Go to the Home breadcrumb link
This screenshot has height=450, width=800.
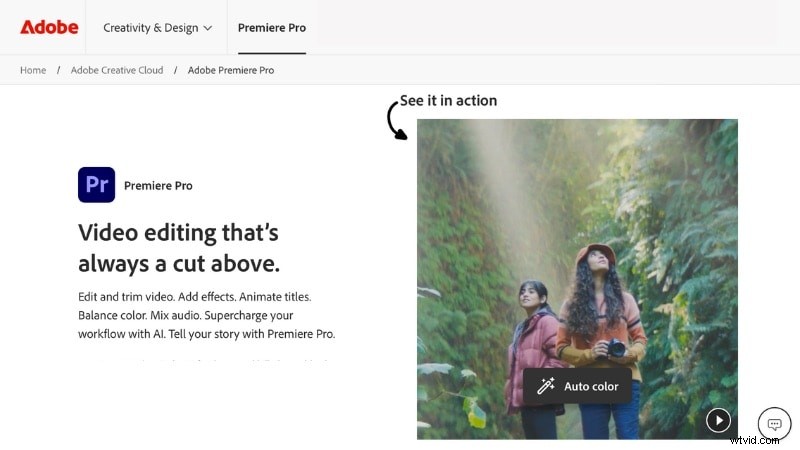[x=33, y=70]
